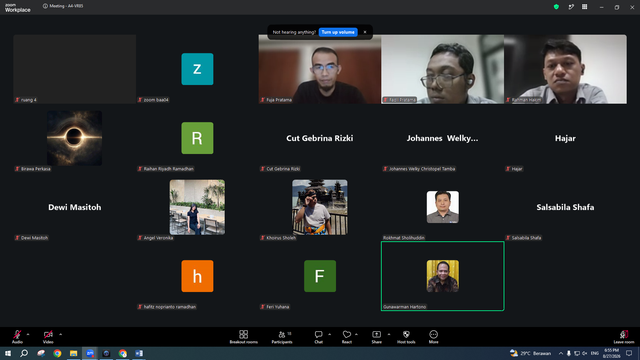Open the first Chrome icon in the taskbar
The image size is (640, 360).
tap(57, 353)
